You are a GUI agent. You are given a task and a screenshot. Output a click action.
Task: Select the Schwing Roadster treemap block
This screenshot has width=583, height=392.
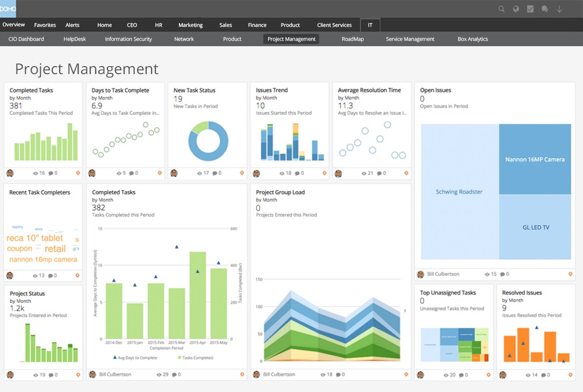click(x=459, y=192)
